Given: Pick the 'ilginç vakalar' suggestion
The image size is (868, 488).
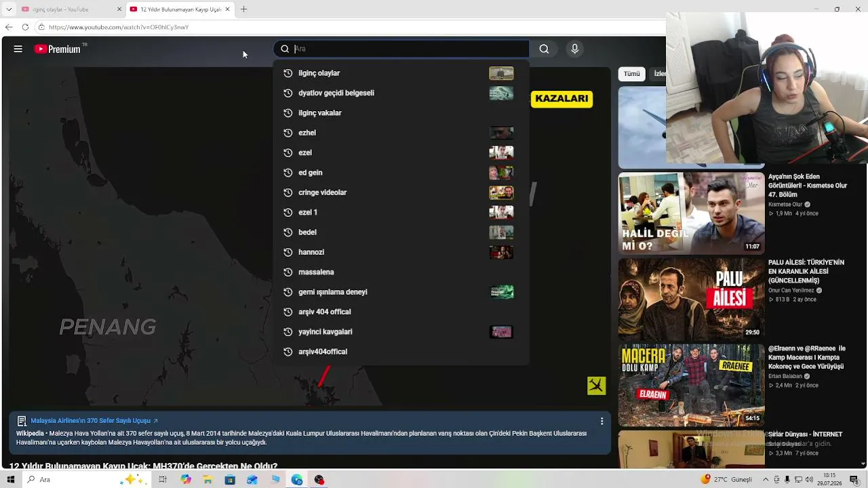Looking at the screenshot, I should click(401, 113).
